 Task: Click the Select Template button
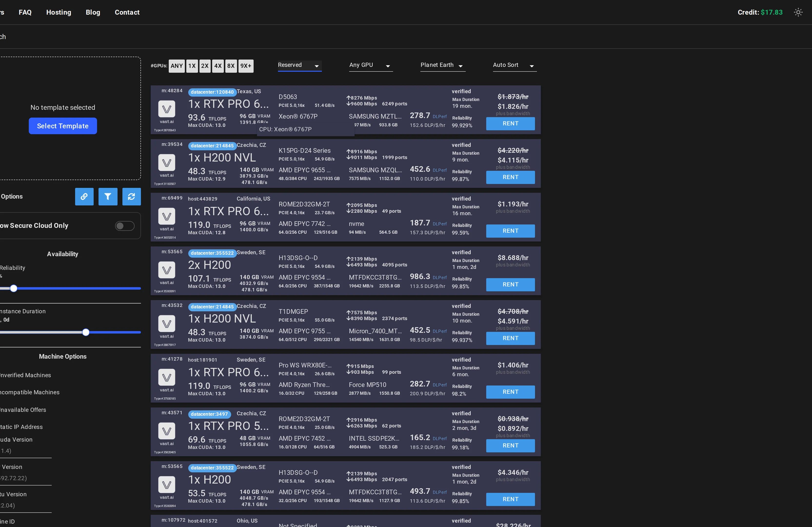pos(63,126)
